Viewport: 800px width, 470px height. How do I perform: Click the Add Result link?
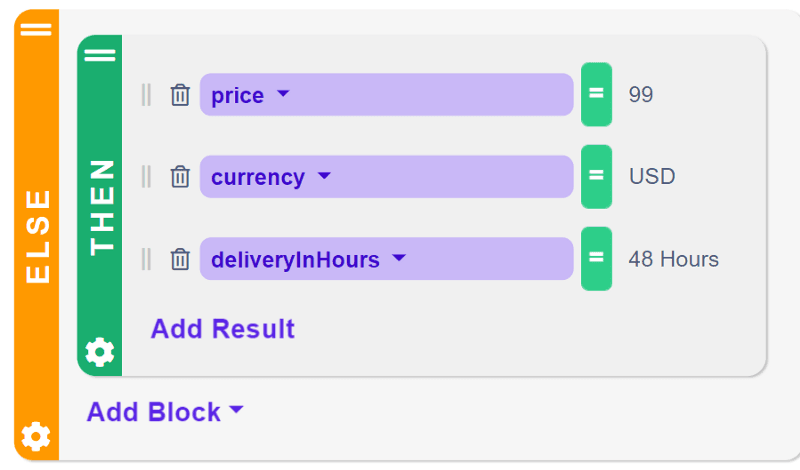pyautogui.click(x=222, y=329)
